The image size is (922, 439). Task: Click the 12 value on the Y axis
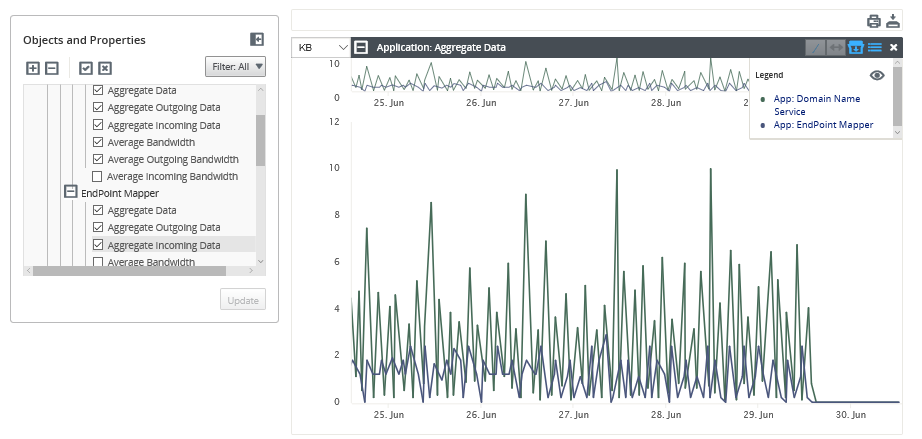click(334, 121)
